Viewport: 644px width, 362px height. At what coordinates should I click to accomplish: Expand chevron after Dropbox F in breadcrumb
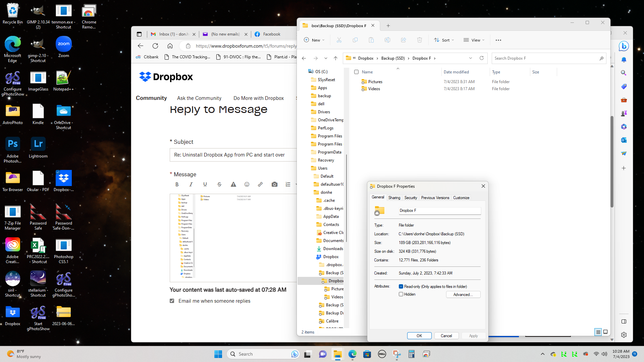tap(435, 58)
